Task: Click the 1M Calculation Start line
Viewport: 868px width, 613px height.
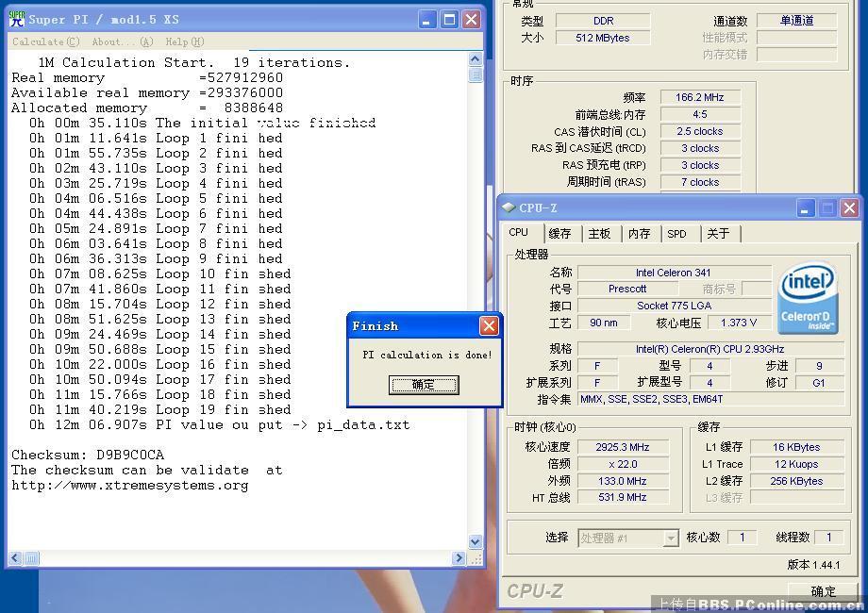Action: pos(193,62)
